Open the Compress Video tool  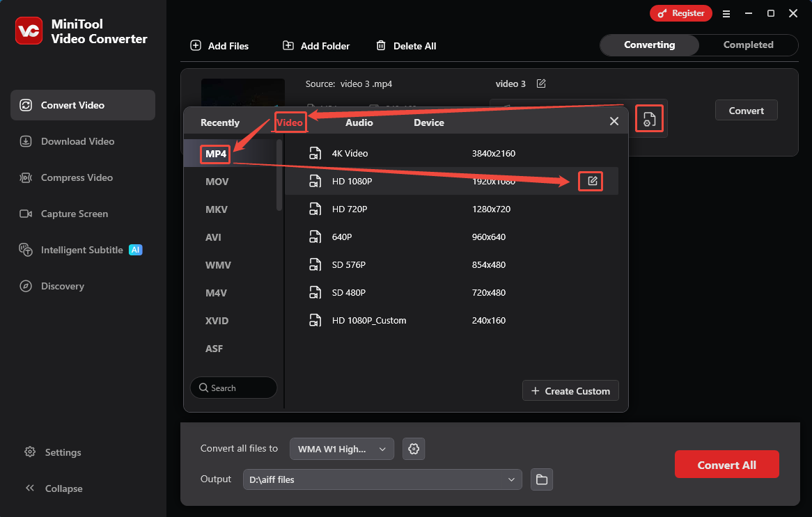75,177
